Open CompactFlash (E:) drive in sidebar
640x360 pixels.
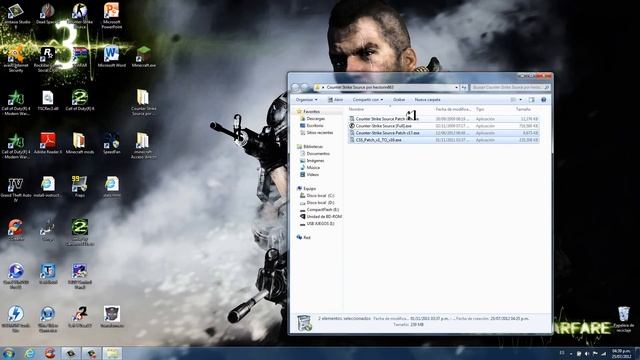tap(318, 209)
